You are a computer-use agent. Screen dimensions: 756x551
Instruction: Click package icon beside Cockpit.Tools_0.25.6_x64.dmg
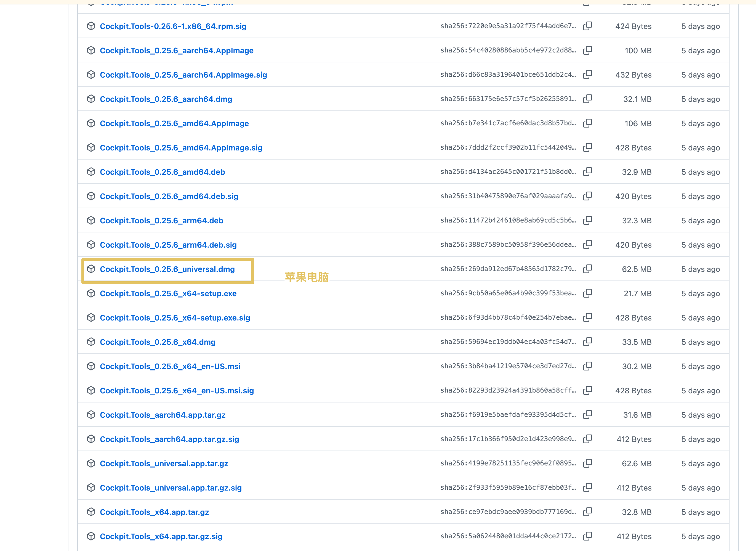[91, 342]
